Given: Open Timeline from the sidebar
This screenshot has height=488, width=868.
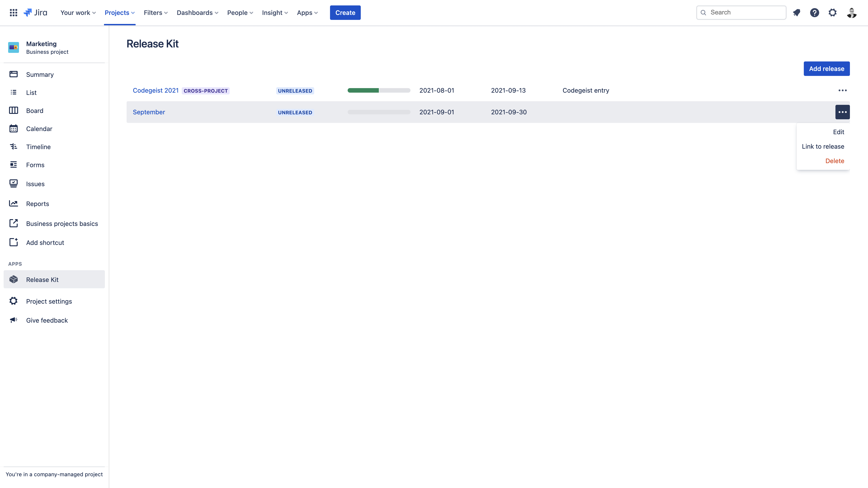Looking at the screenshot, I should pyautogui.click(x=38, y=147).
